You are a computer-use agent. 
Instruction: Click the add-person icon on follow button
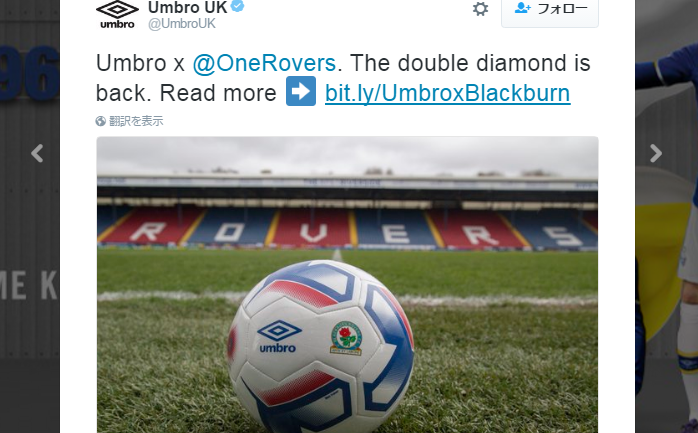[523, 8]
